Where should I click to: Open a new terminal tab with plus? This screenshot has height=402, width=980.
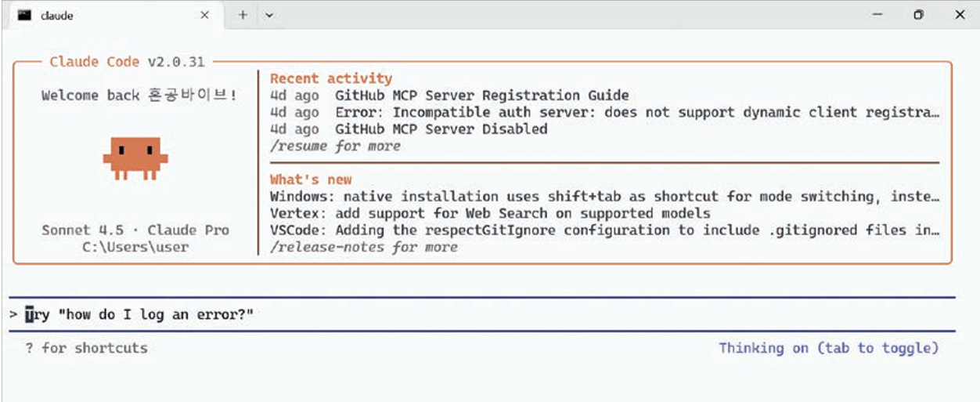pyautogui.click(x=243, y=15)
